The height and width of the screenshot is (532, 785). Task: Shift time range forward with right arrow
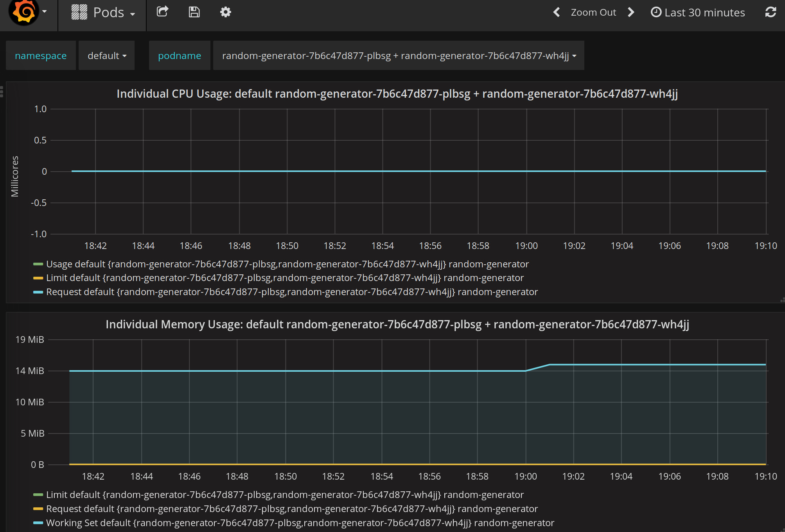631,12
